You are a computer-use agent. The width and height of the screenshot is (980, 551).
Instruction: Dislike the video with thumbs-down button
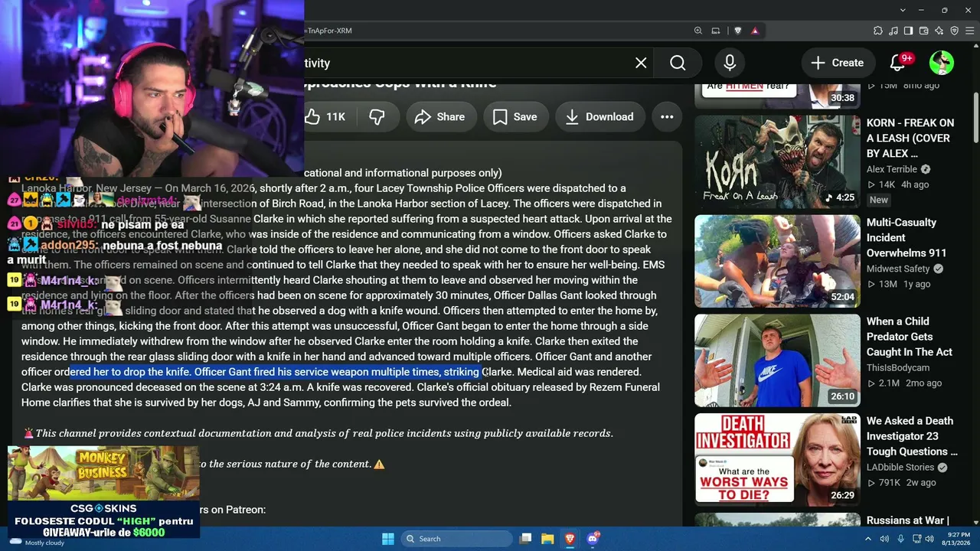[x=377, y=117]
